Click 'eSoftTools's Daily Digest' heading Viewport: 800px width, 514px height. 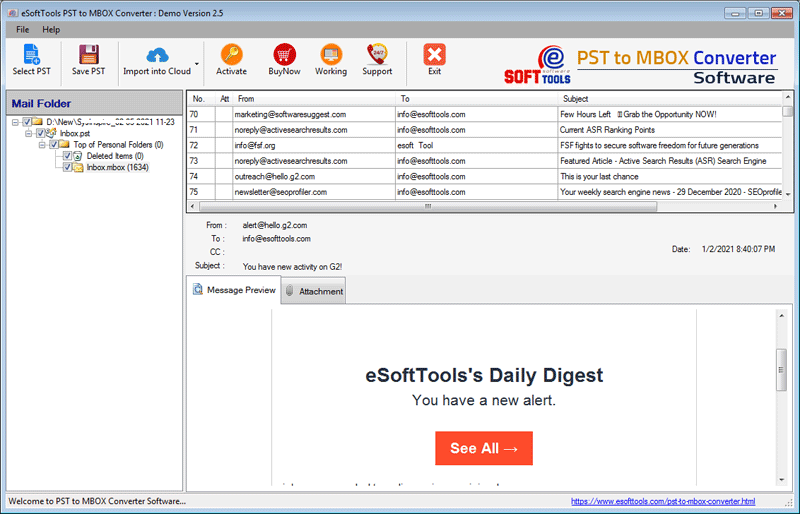tap(484, 375)
